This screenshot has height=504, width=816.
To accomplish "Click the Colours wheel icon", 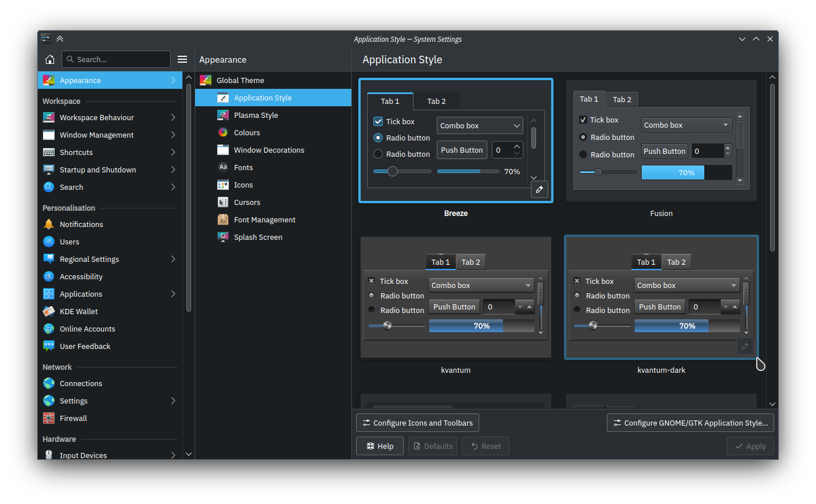I will point(223,132).
